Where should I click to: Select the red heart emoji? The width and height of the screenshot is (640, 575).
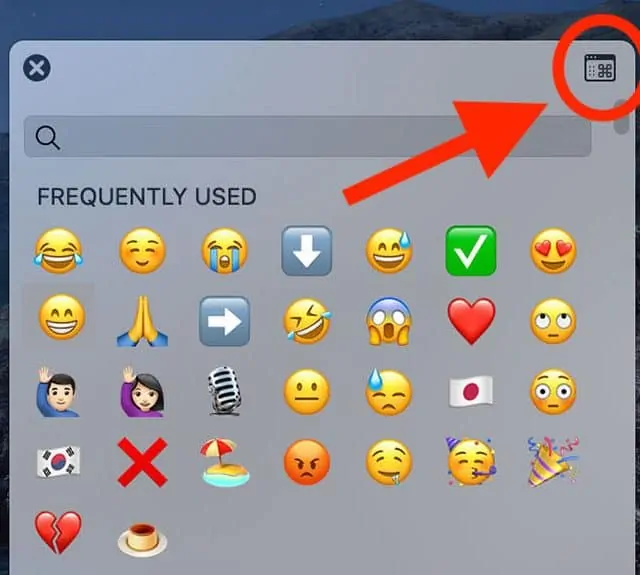[471, 321]
